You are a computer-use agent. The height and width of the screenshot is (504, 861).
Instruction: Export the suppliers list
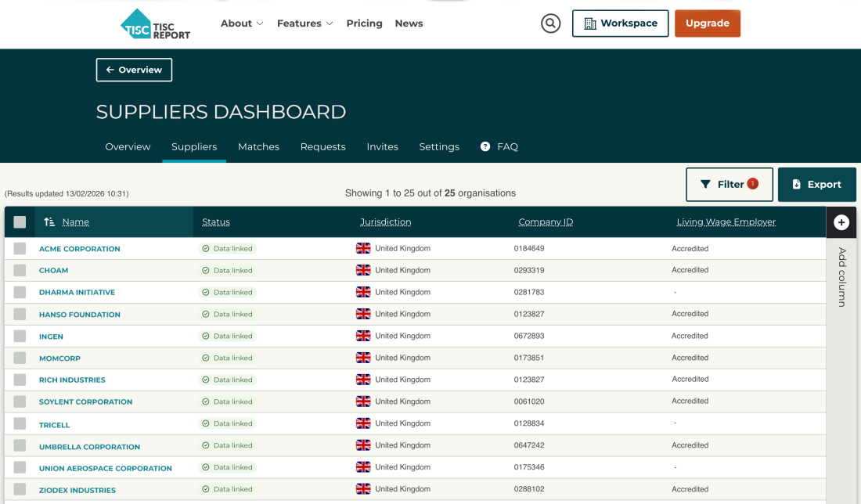816,185
